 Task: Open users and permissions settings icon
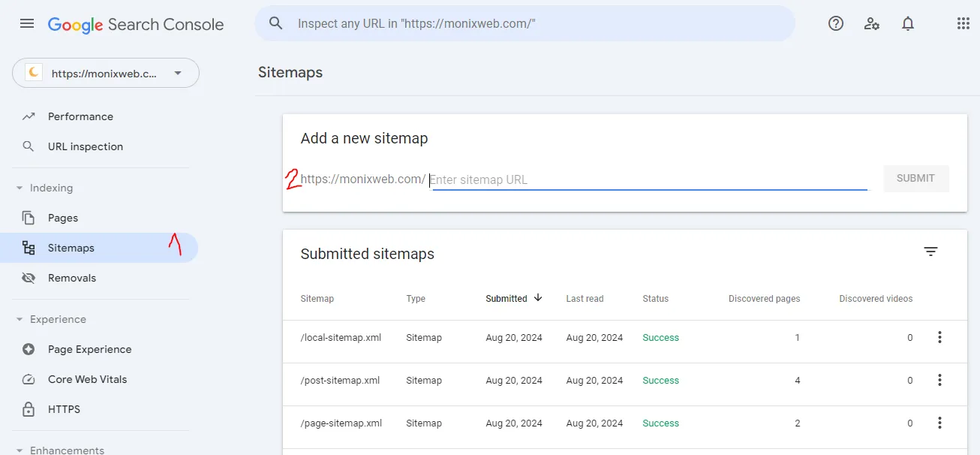(872, 23)
